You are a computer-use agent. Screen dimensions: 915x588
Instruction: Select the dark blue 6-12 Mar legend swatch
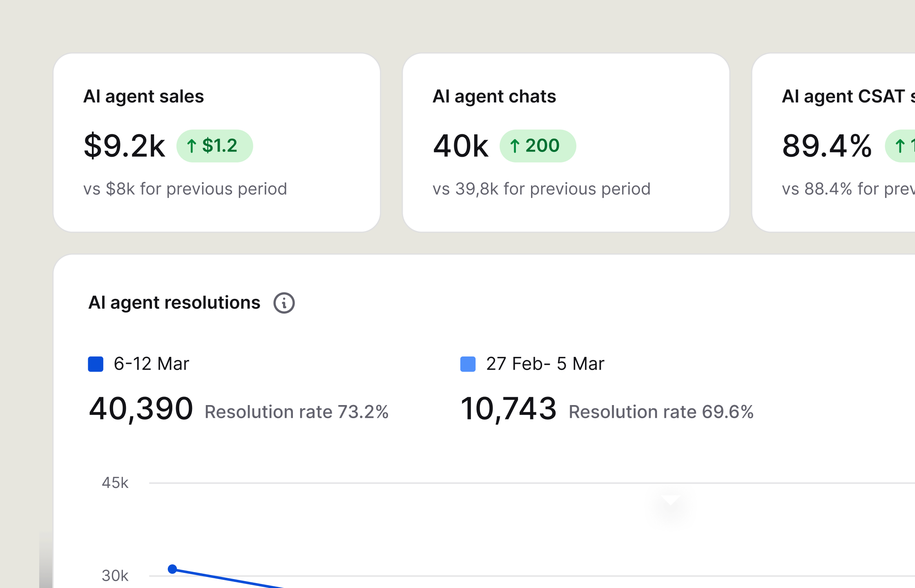(x=96, y=364)
